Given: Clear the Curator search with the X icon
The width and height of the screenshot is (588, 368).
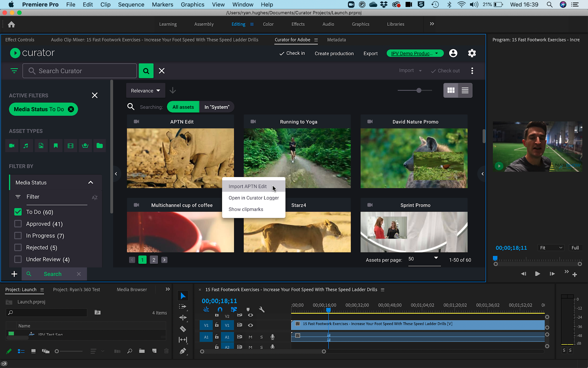Looking at the screenshot, I should pos(162,71).
